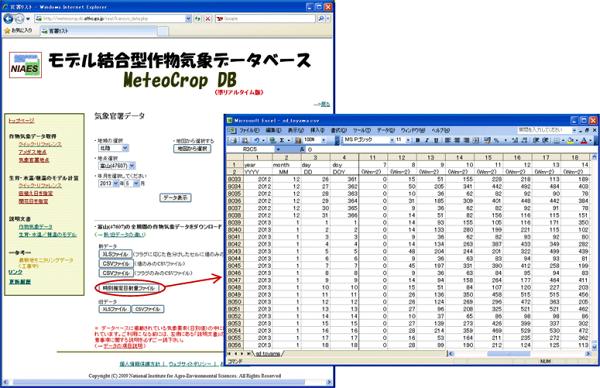Click the red font color icon
Screen dimensions: 600x388
(x=584, y=140)
